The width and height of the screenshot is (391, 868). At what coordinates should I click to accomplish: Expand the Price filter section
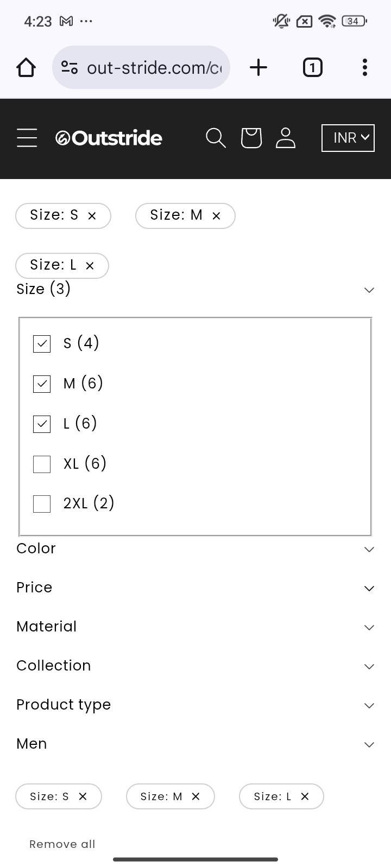click(x=195, y=588)
